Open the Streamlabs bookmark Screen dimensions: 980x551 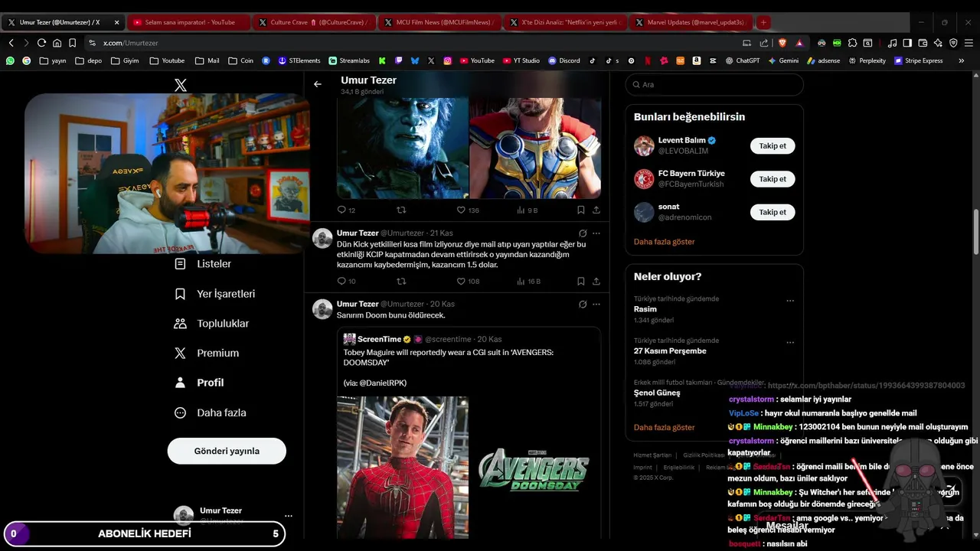pos(349,60)
